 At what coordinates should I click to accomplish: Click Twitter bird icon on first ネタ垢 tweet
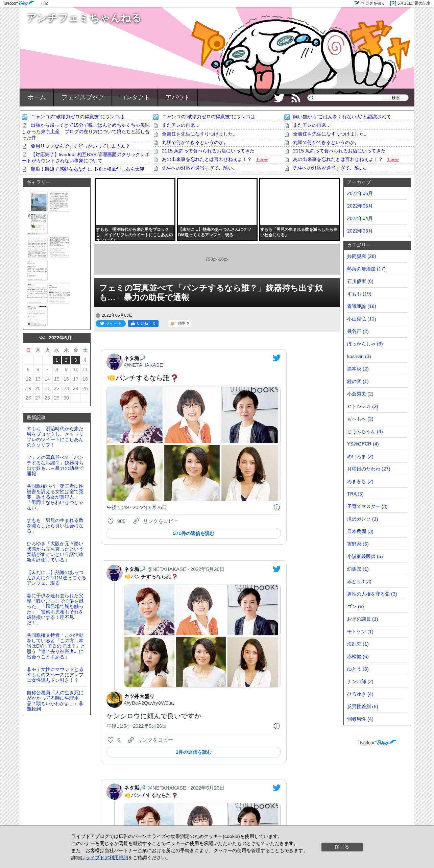tap(276, 358)
